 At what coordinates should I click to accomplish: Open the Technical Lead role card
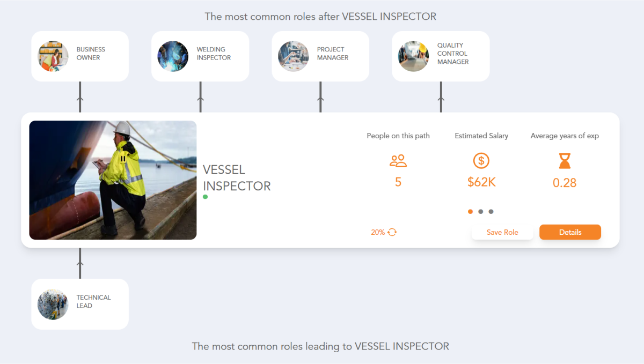tap(79, 304)
